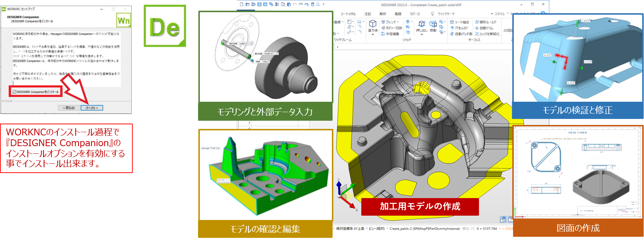This screenshot has width=644, height=240.
Task: Click the lightbulb quick search icon
Action: tap(432, 14)
